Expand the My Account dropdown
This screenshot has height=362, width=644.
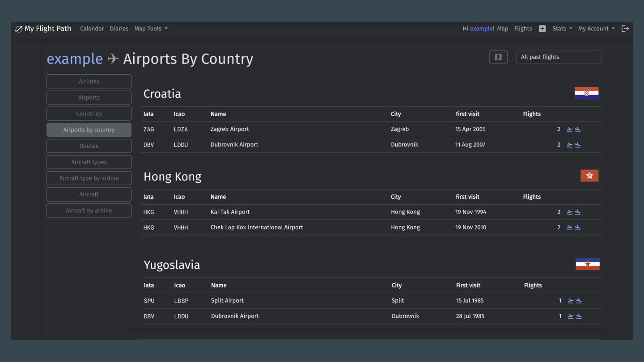tap(596, 29)
